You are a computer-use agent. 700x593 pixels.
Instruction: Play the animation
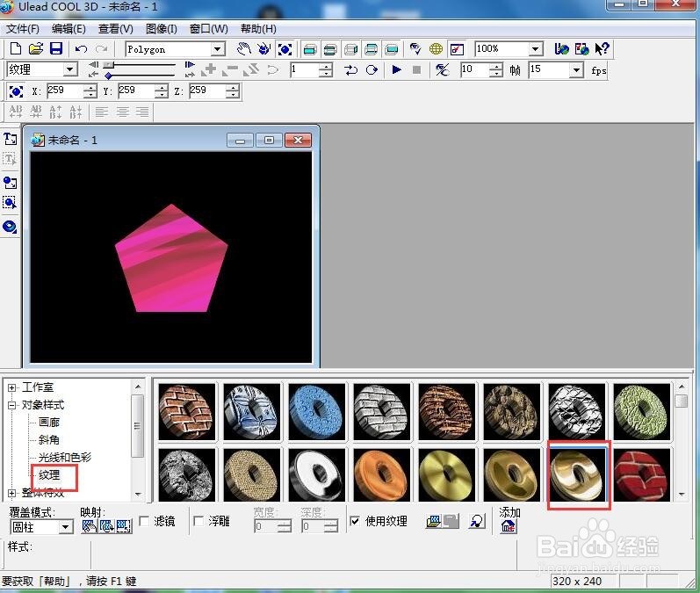(396, 69)
